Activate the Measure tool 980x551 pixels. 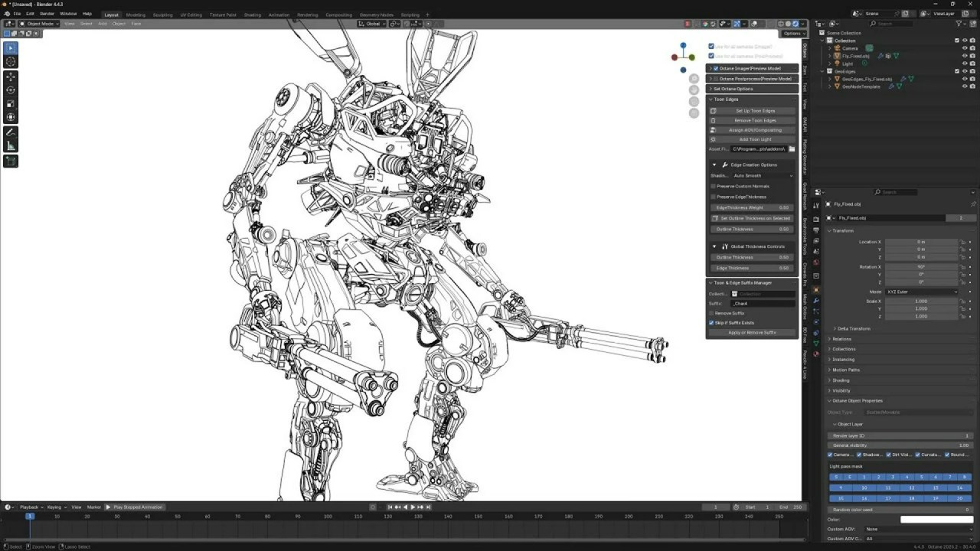pos(10,145)
